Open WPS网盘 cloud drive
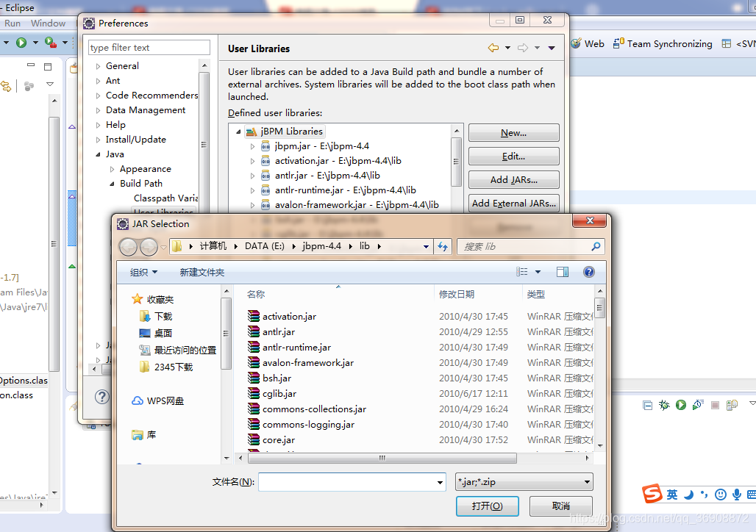 pos(157,401)
